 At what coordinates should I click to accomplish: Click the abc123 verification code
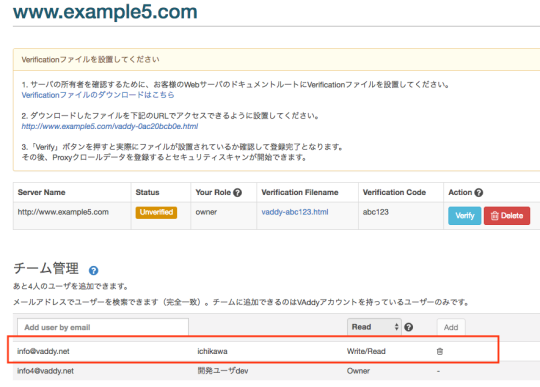pyautogui.click(x=376, y=212)
